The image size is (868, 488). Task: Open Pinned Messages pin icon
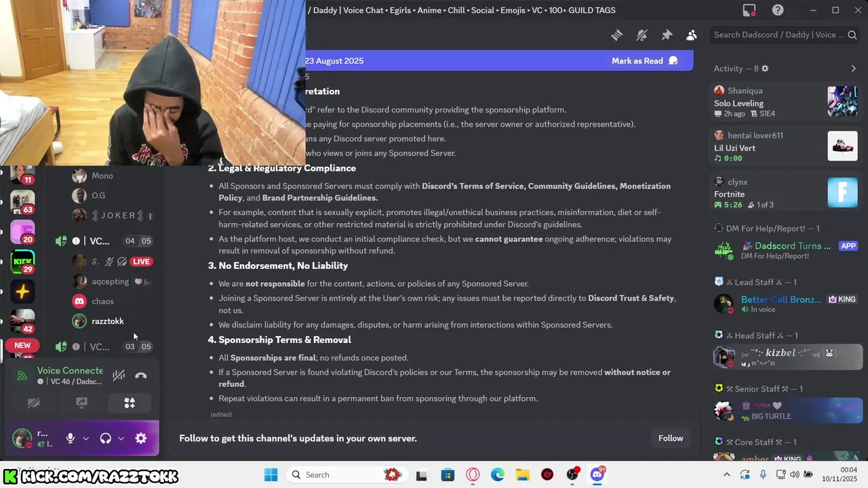coord(667,35)
